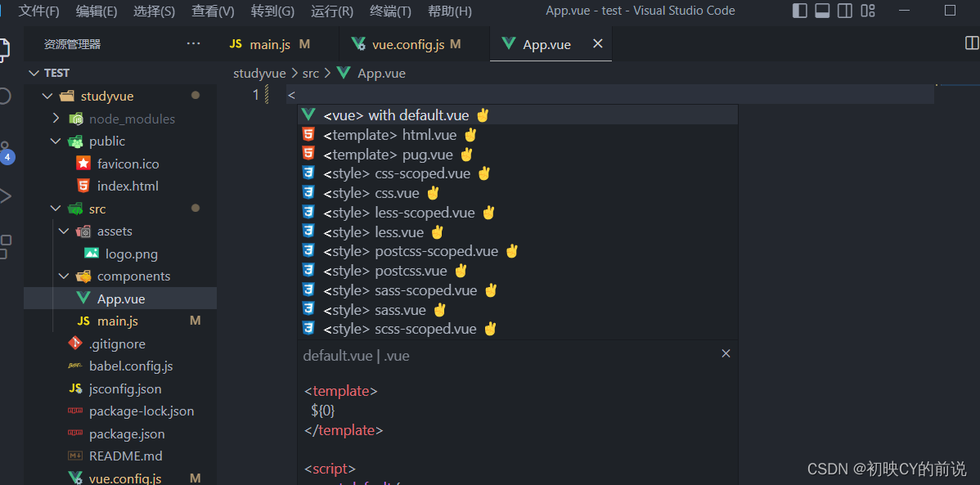
Task: Open package.json in the explorer
Action: pos(120,433)
